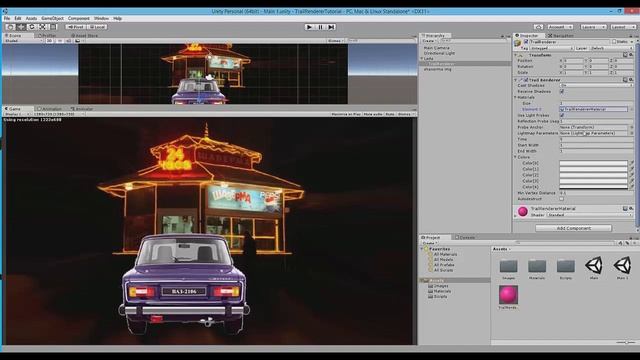Collapse the Transform component
Image resolution: width=640 pixels, height=360 pixels.
pos(516,55)
